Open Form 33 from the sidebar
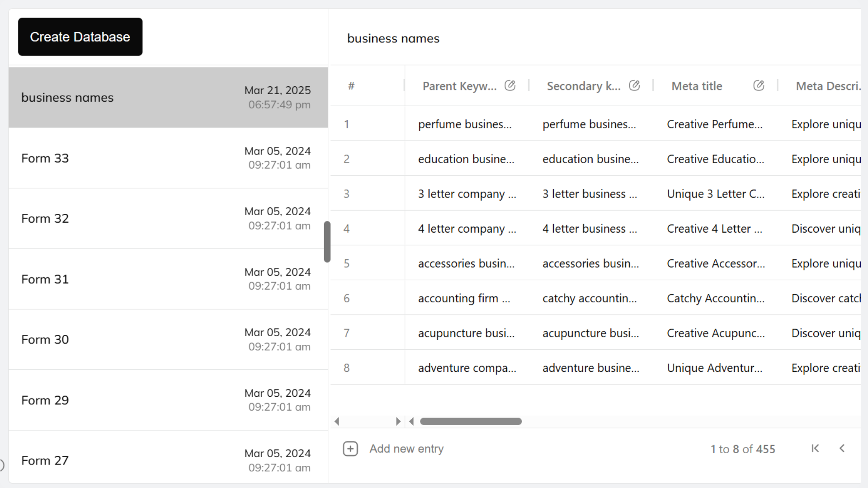868x488 pixels. click(167, 158)
